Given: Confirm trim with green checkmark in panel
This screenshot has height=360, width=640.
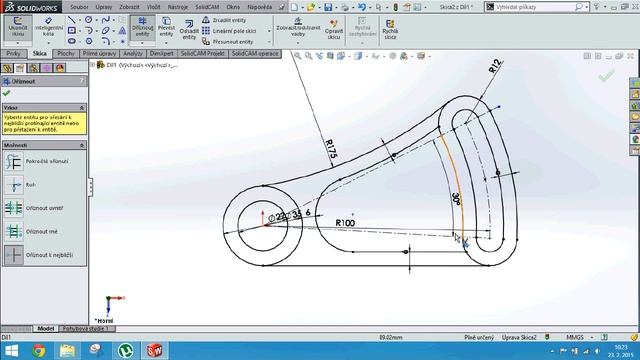Looking at the screenshot, I should [x=6, y=93].
